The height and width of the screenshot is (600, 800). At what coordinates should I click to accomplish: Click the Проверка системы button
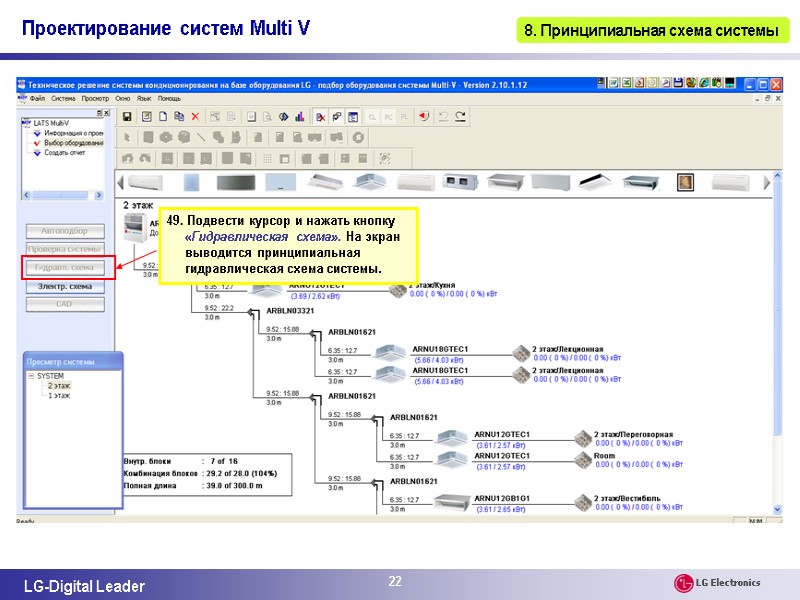tap(65, 249)
